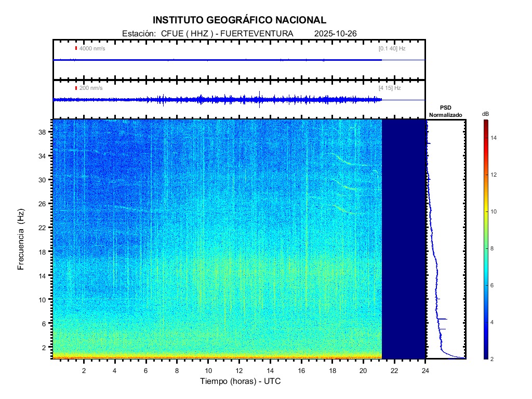Click the [0.1 40] Hz filter label
This screenshot has height=399, width=532.
(x=392, y=48)
